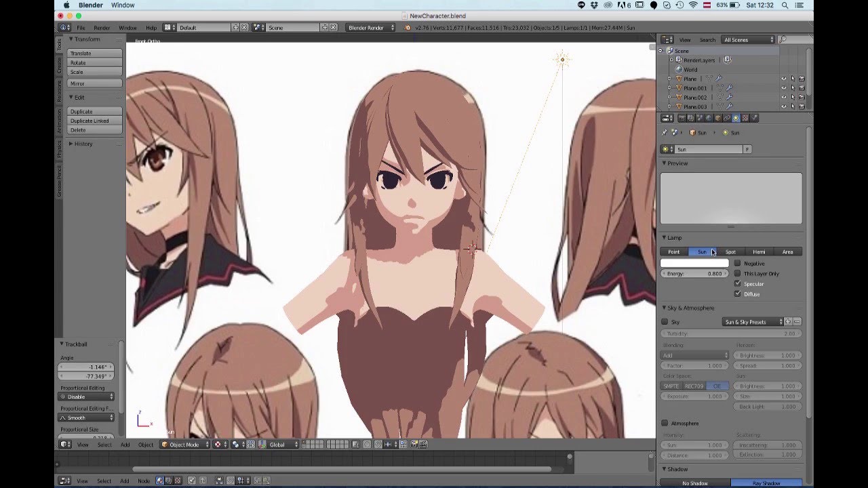Select the texture node tree icon
Viewport: 868px width, 488px height.
coord(178,481)
